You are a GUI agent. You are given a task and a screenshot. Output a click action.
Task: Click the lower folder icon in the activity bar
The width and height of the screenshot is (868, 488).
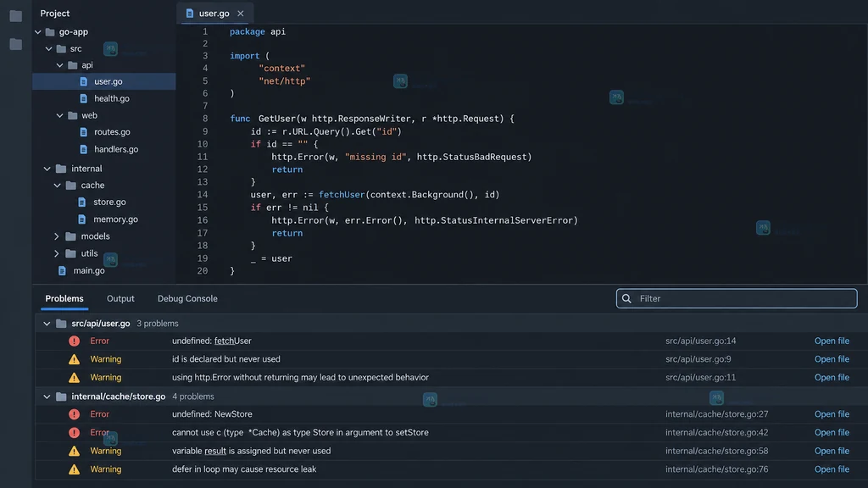[15, 44]
